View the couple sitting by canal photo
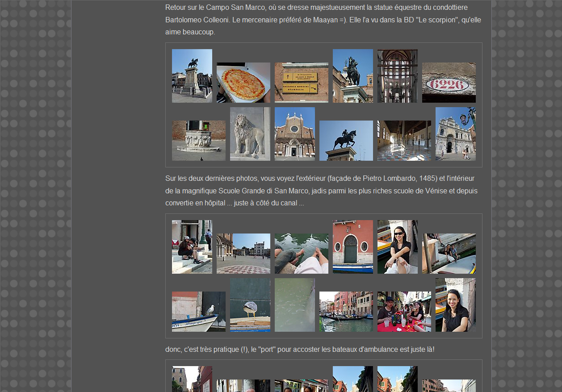 tap(449, 254)
